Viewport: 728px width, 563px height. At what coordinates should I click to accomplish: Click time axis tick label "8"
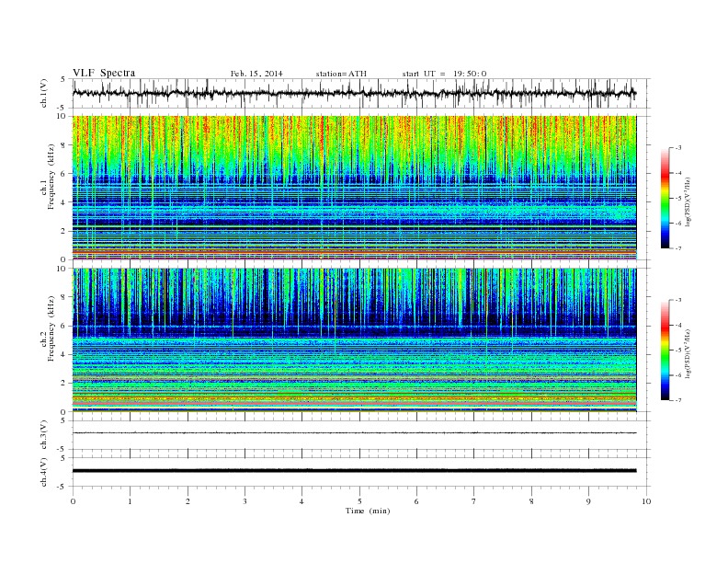click(x=531, y=501)
